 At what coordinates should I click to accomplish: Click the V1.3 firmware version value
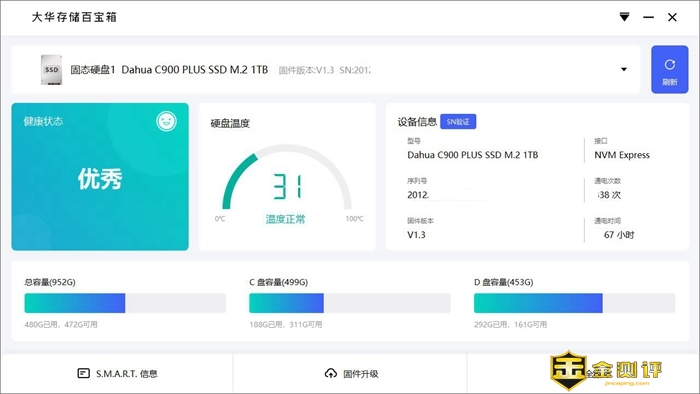[416, 235]
